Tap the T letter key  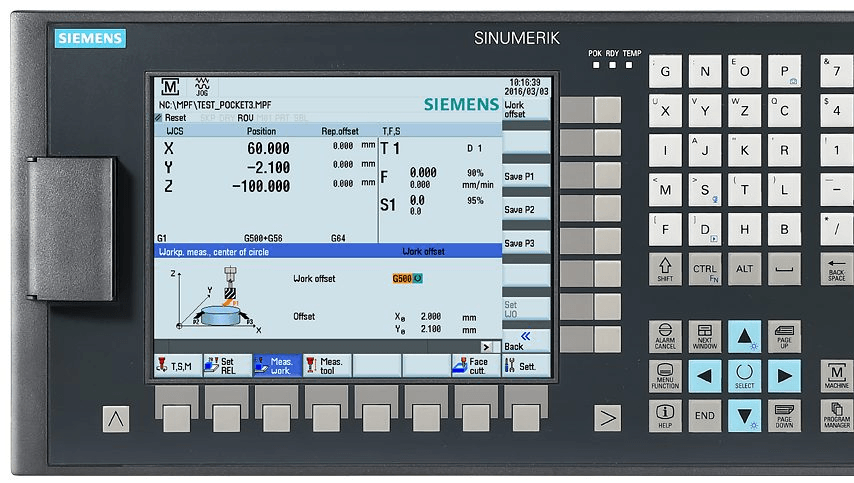(745, 190)
